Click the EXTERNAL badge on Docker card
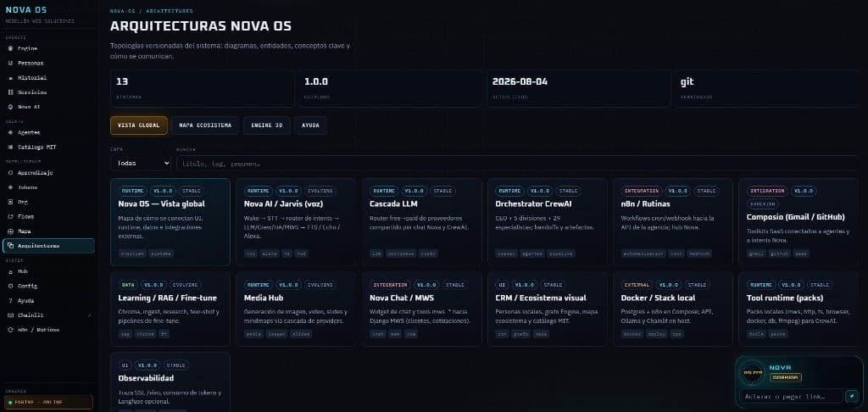This screenshot has height=412, width=868. tap(637, 285)
